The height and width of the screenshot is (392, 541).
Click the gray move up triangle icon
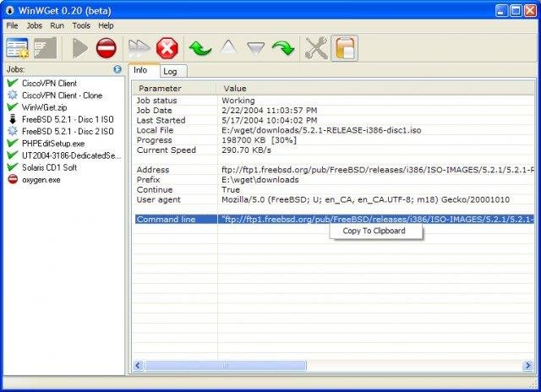tap(228, 47)
